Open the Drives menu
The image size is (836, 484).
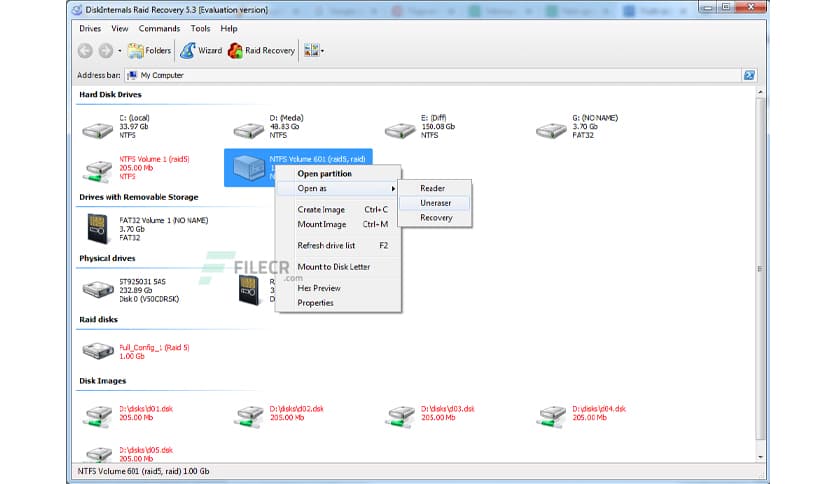click(x=90, y=29)
